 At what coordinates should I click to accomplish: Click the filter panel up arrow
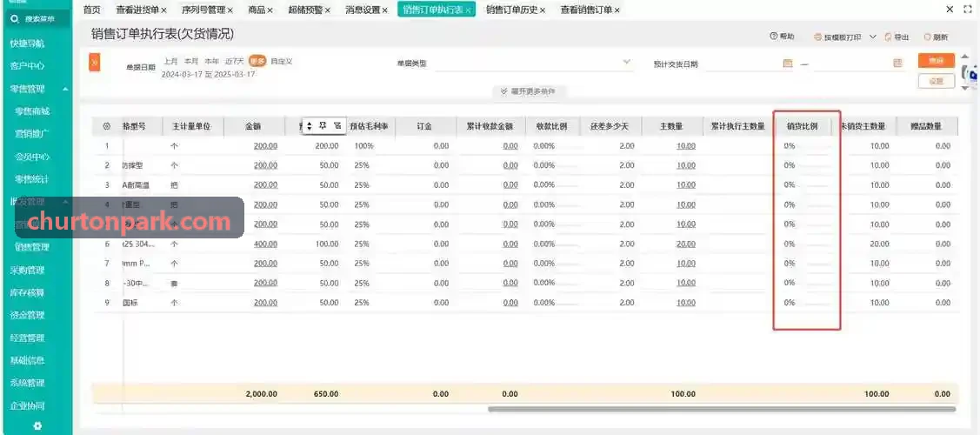pos(966,57)
